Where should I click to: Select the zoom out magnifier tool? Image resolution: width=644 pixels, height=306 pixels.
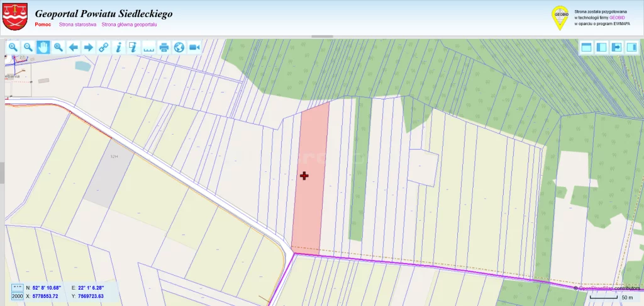[x=28, y=47]
